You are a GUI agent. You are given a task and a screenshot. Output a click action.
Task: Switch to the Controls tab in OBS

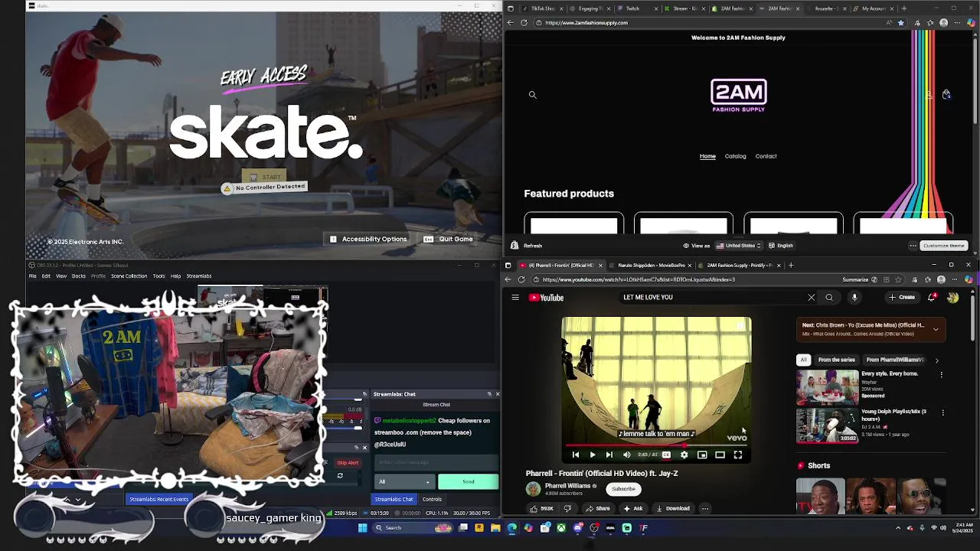[432, 499]
